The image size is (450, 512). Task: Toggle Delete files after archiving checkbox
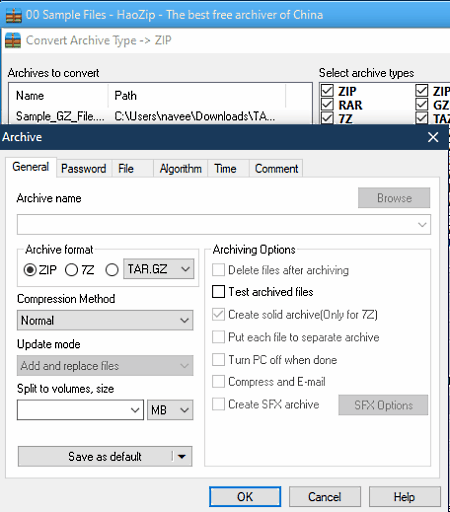pos(218,270)
